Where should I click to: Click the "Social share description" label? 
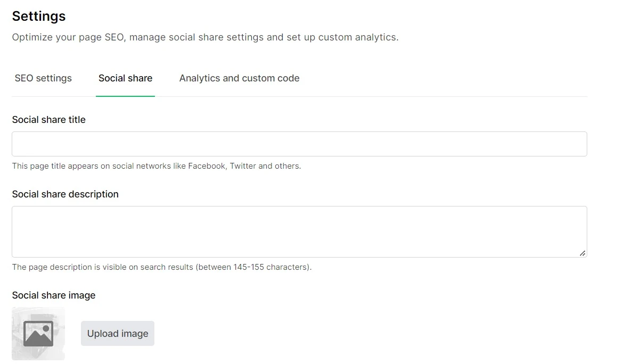[x=65, y=194]
